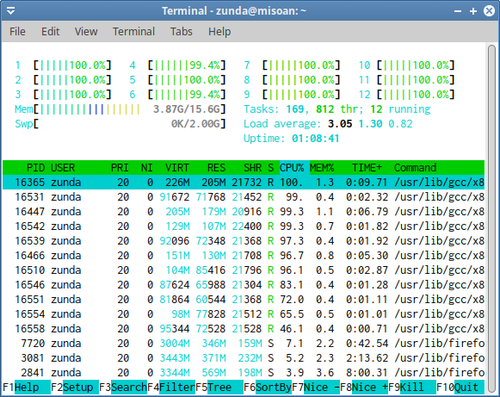The image size is (500, 397).
Task: Sort by the USER column header
Action: [x=63, y=168]
